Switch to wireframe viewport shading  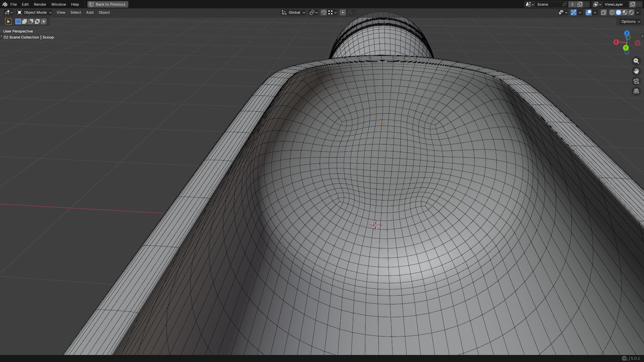(612, 12)
